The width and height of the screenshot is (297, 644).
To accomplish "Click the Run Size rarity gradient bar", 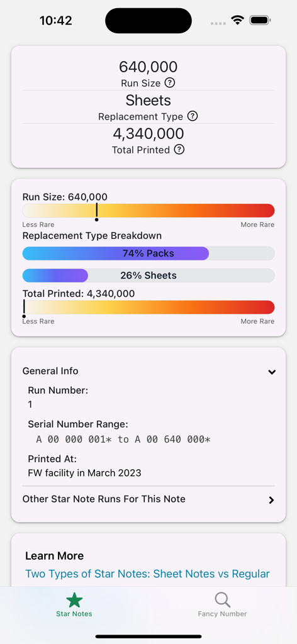I will [x=148, y=210].
